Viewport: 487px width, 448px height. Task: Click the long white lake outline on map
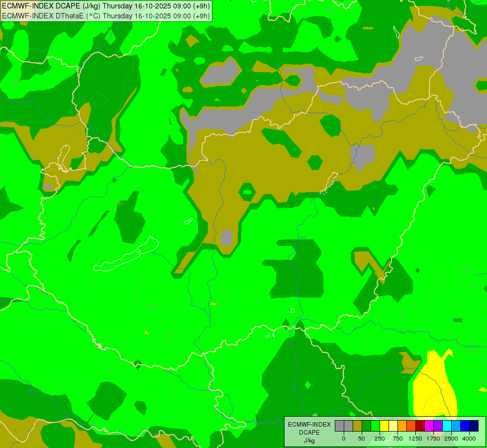(126, 254)
